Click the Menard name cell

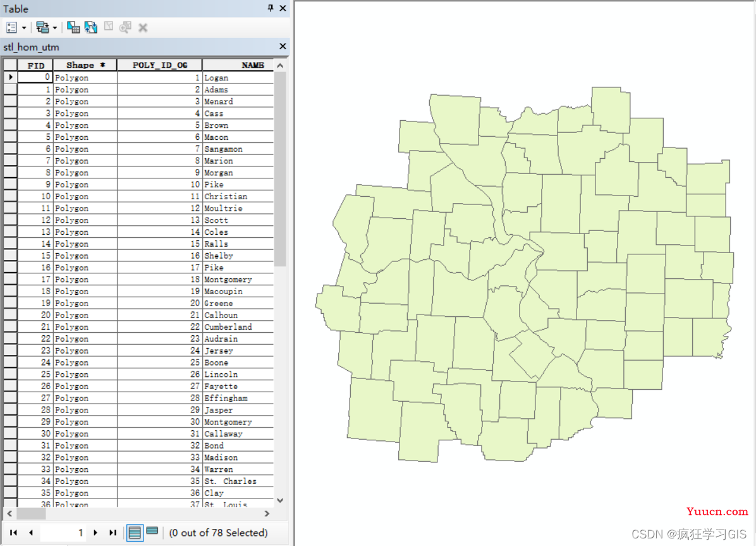(x=238, y=101)
